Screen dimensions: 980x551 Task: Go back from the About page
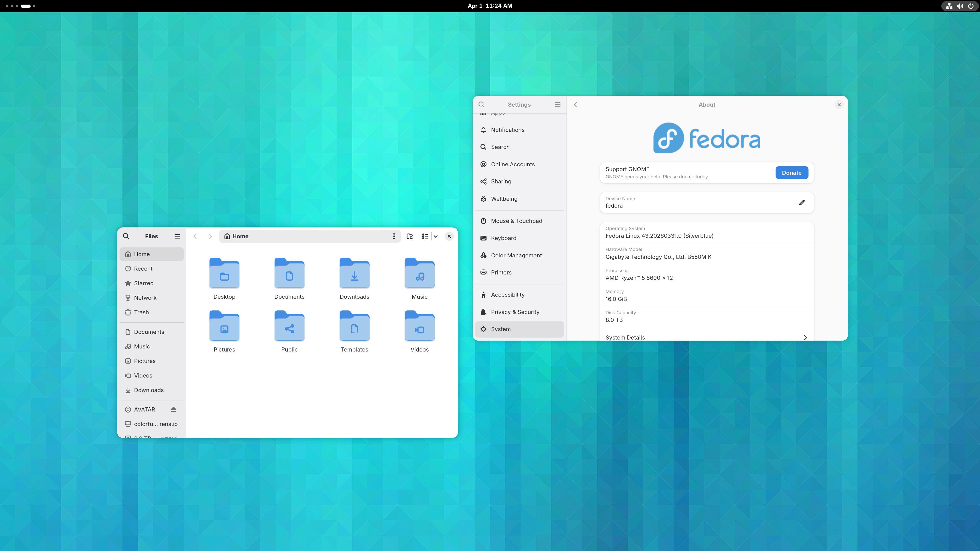[575, 105]
